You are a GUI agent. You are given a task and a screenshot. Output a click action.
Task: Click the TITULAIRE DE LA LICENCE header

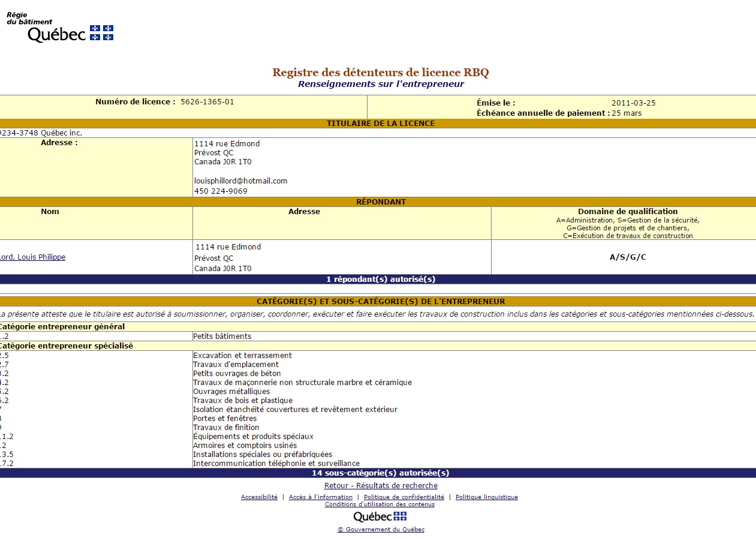(x=378, y=124)
